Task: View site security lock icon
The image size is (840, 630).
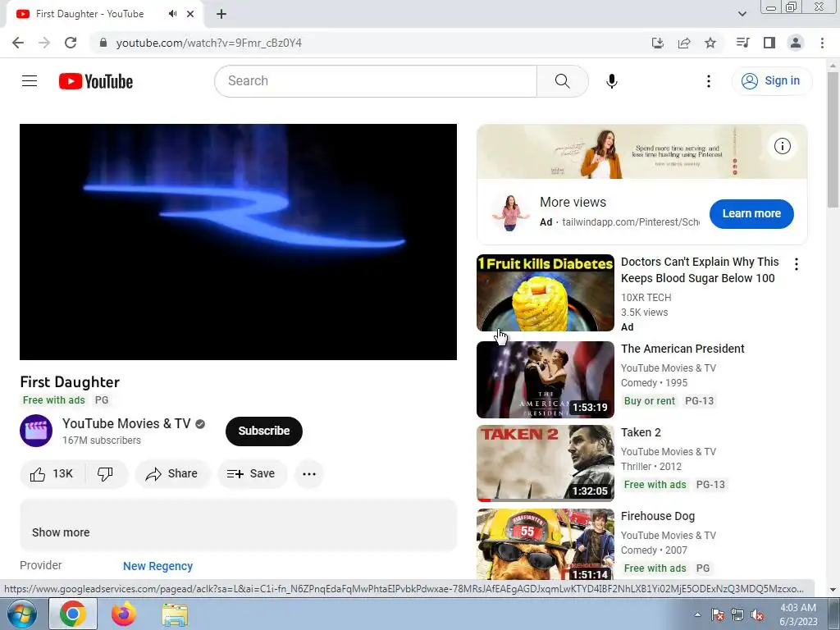Action: click(103, 43)
